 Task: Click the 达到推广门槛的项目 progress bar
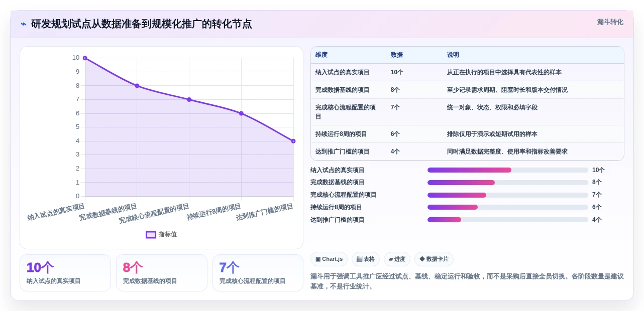tap(508, 220)
